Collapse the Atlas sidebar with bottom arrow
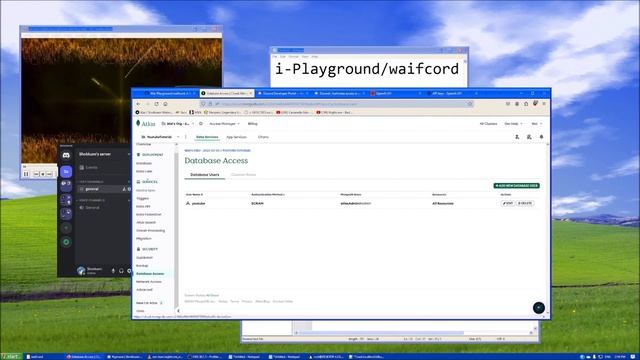The height and width of the screenshot is (360, 640). coord(178,311)
